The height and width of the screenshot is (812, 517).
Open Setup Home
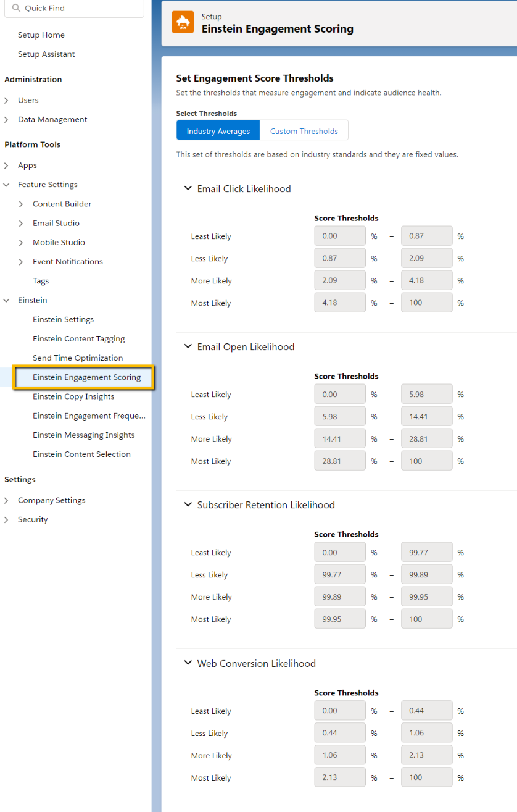tap(41, 35)
